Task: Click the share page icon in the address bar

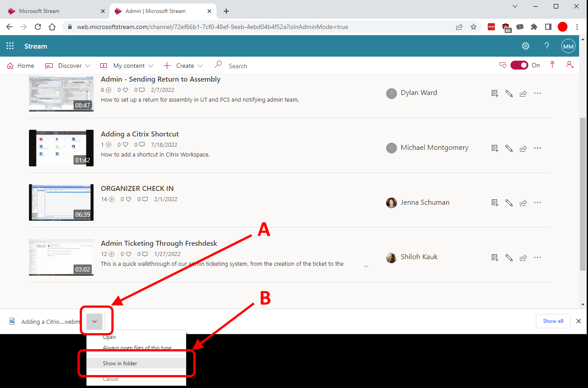Action: 459,27
